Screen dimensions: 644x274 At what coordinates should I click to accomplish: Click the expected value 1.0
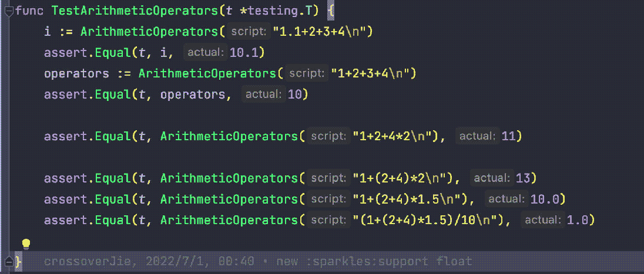(581, 221)
